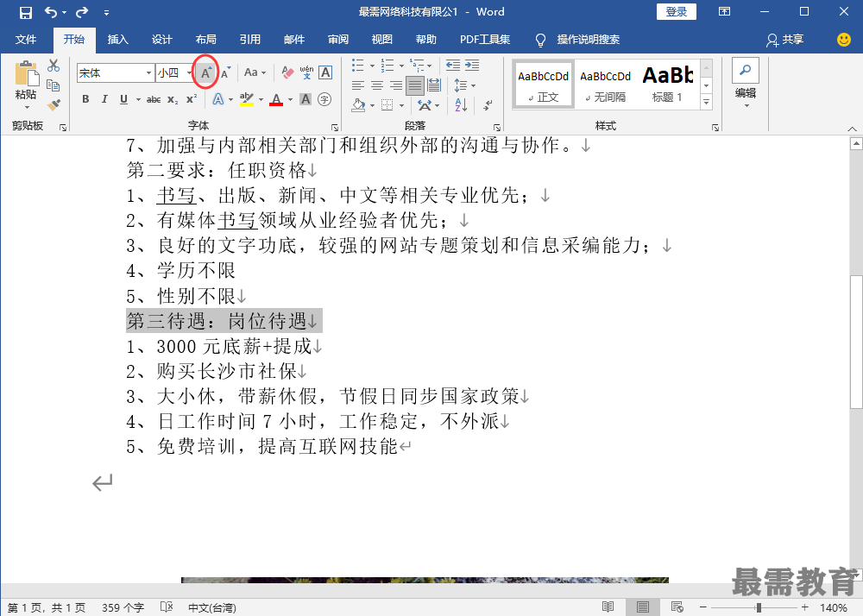Apply the 无间隔 style
The width and height of the screenshot is (863, 616).
pos(606,83)
